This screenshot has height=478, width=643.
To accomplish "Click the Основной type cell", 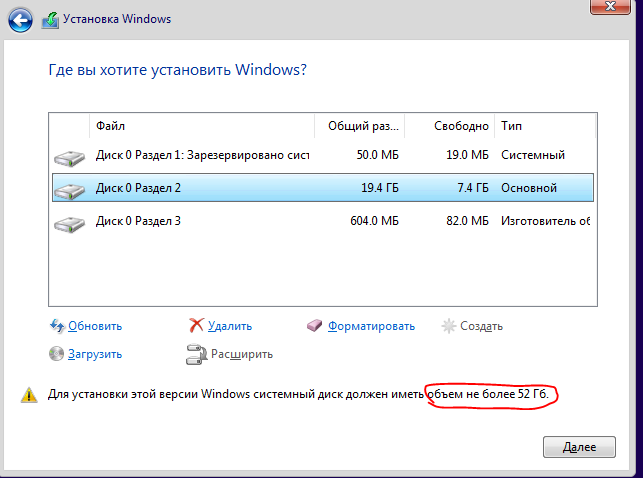I will [529, 188].
